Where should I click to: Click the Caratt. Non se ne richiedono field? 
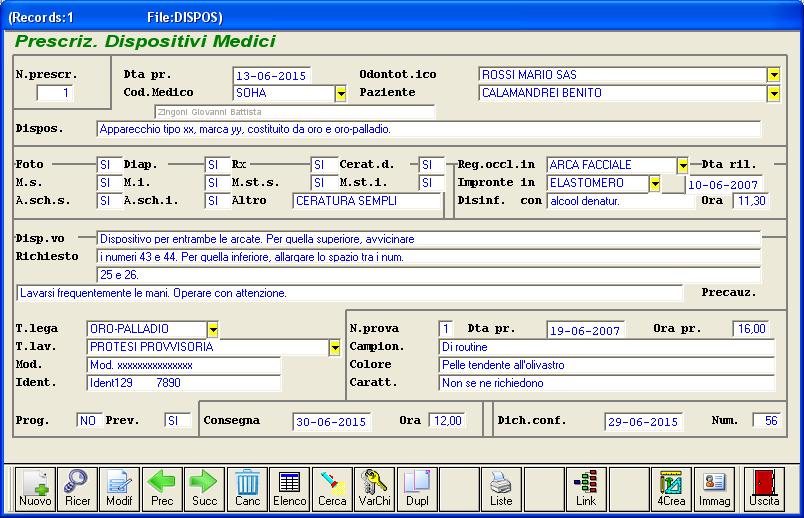(x=607, y=383)
